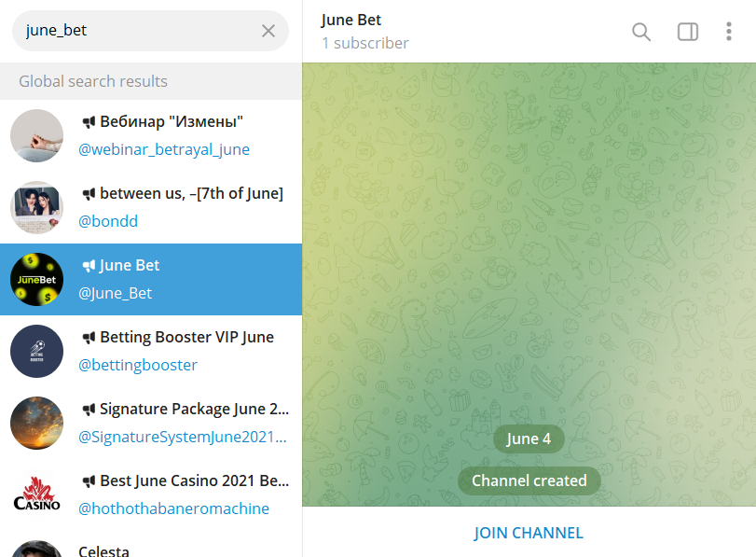Open Best June Casino 2021 channel
The height and width of the screenshot is (557, 756).
click(x=151, y=495)
